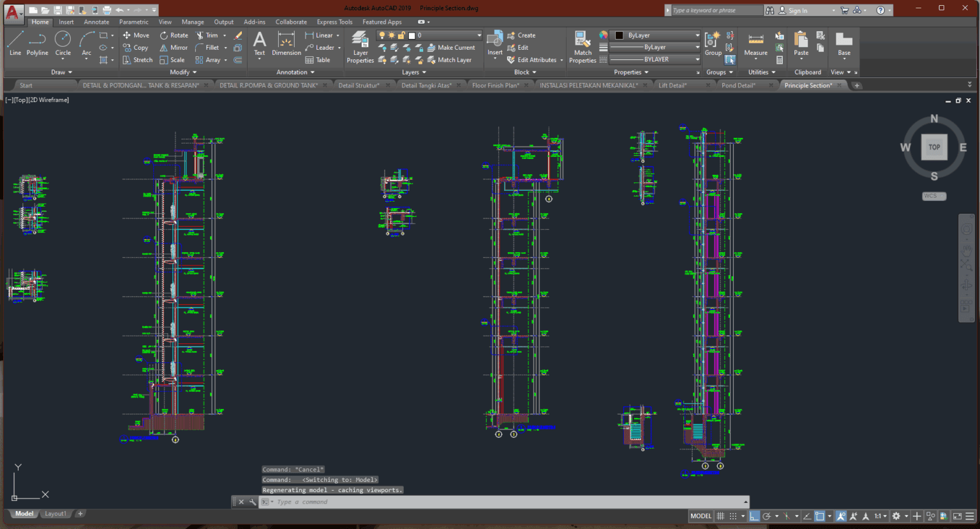Open the annotation scale 1:1 control

(x=879, y=516)
